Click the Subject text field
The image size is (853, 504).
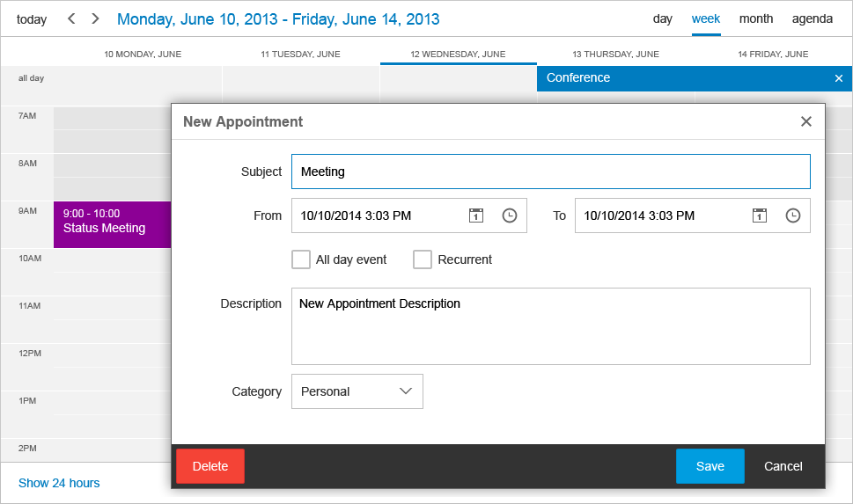[550, 172]
